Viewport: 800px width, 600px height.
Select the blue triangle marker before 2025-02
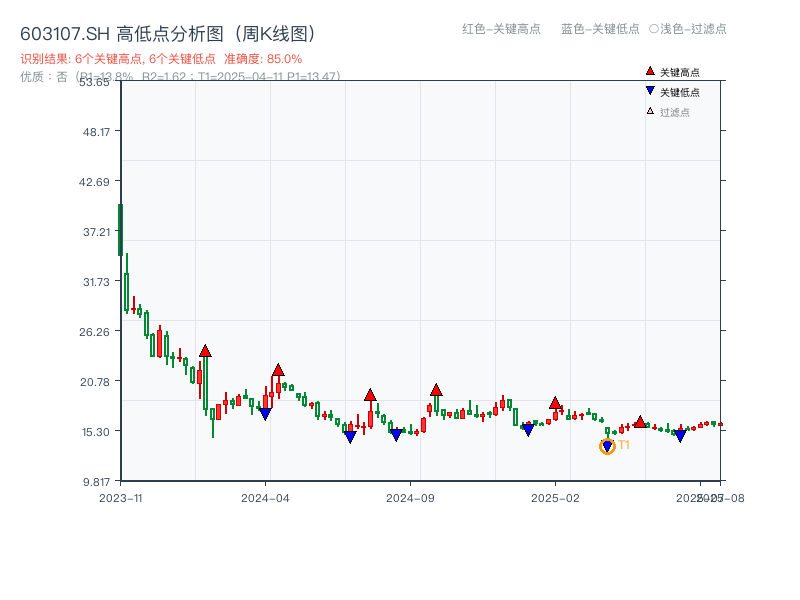pyautogui.click(x=527, y=429)
